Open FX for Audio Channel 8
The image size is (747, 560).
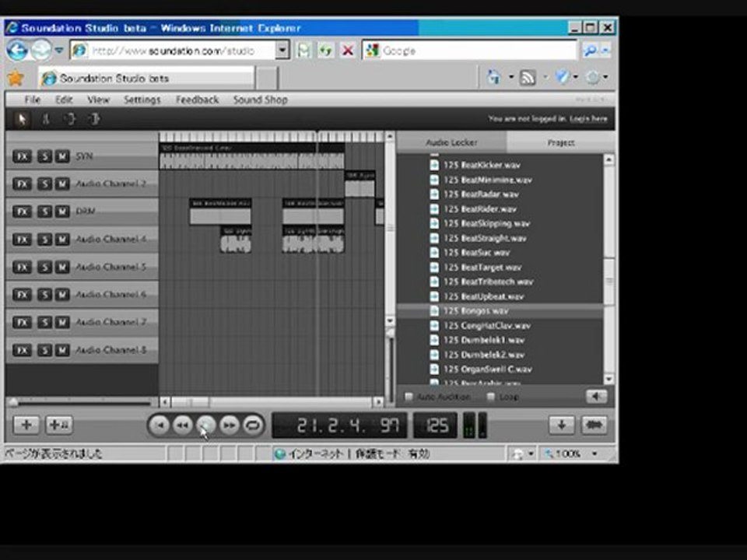tap(22, 350)
